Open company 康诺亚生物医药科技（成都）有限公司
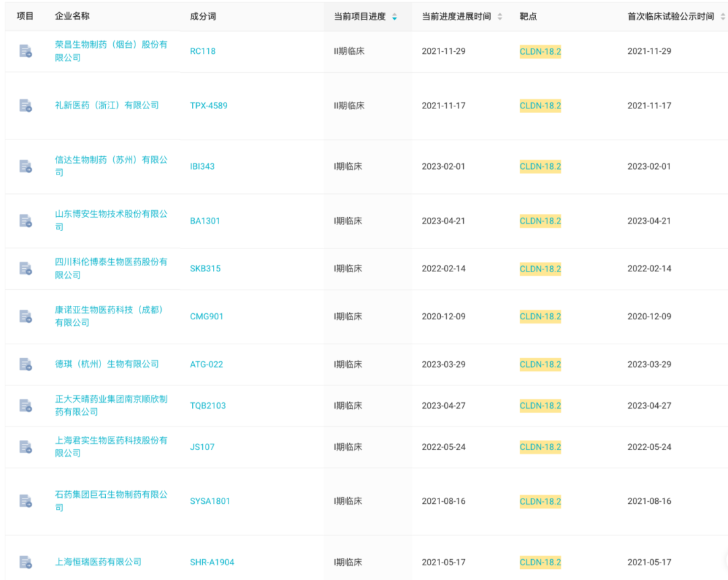728x580 pixels. pos(109,316)
